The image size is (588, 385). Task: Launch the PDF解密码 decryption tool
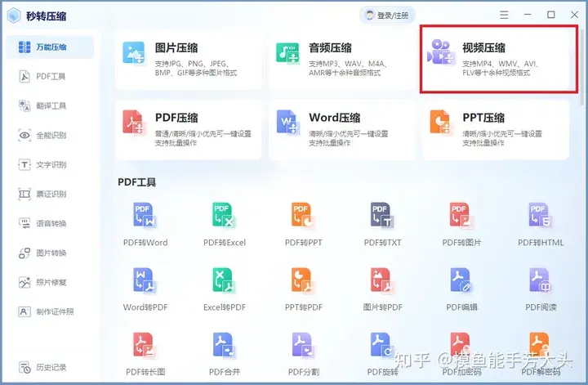pyautogui.click(x=541, y=354)
